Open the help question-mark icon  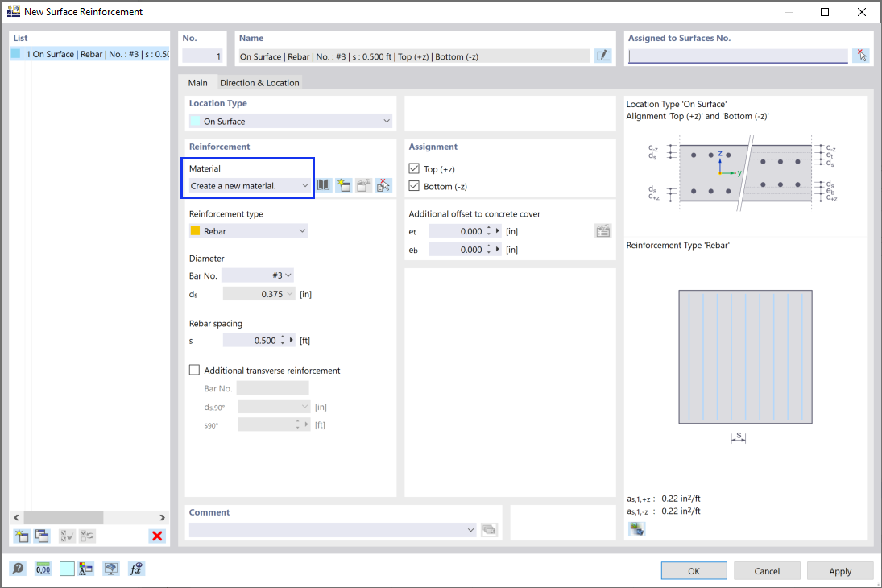[18, 569]
